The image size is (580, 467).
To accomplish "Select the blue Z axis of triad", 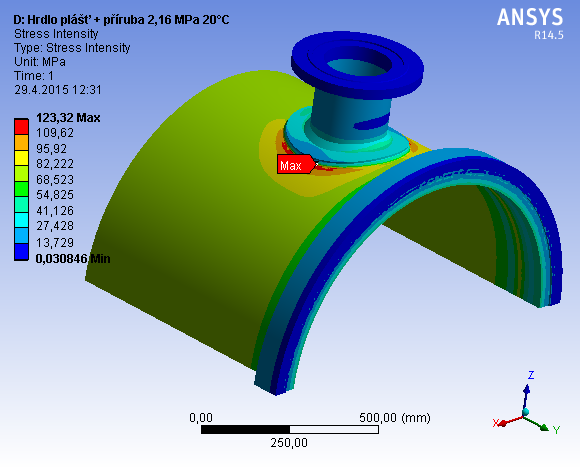I will click(527, 396).
